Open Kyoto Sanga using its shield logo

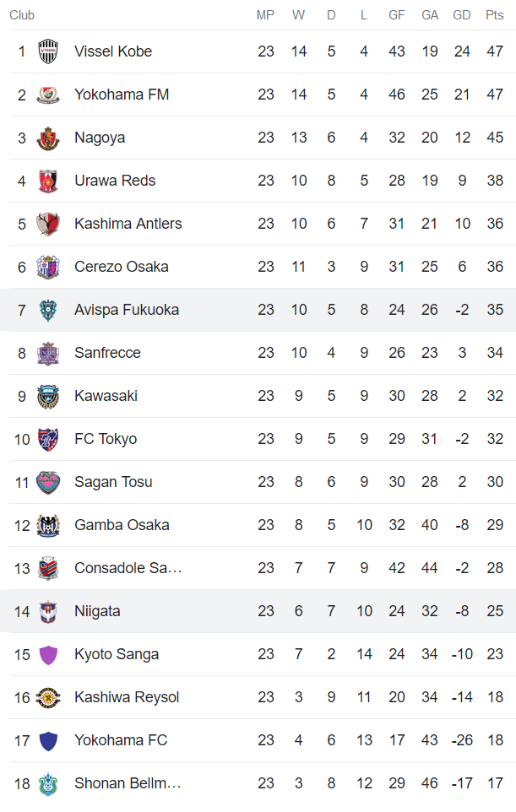pyautogui.click(x=47, y=654)
